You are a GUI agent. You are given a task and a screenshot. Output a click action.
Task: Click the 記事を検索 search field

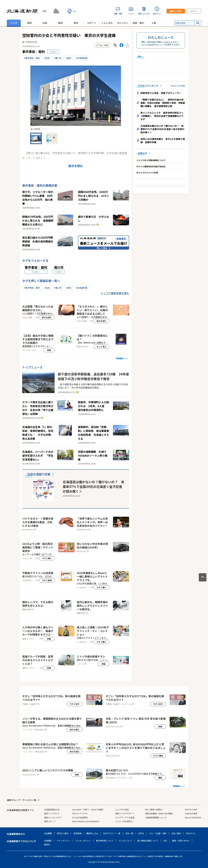click(185, 23)
